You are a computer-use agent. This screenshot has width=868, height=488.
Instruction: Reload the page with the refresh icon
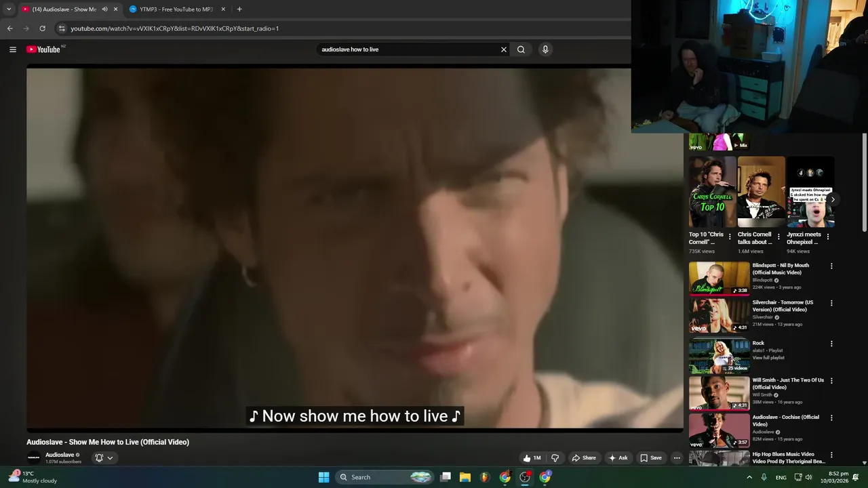[42, 28]
